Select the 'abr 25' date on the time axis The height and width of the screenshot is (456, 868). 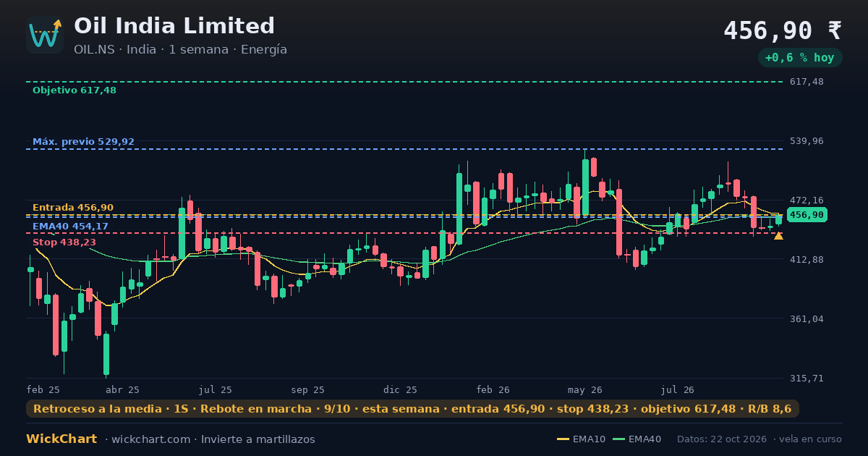(x=123, y=390)
